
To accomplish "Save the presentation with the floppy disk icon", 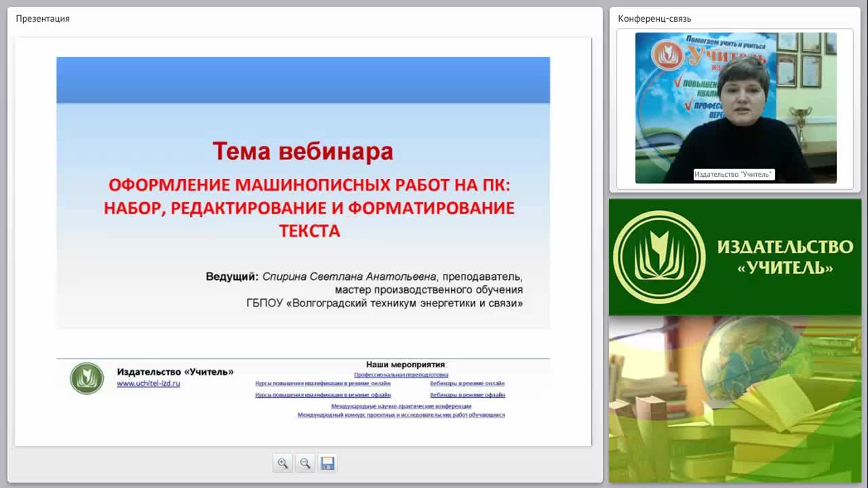I will pos(328,463).
